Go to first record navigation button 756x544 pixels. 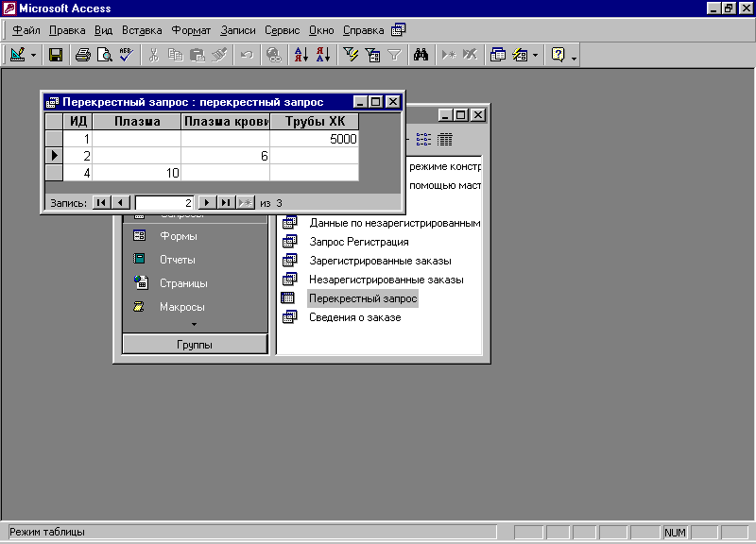click(x=101, y=202)
